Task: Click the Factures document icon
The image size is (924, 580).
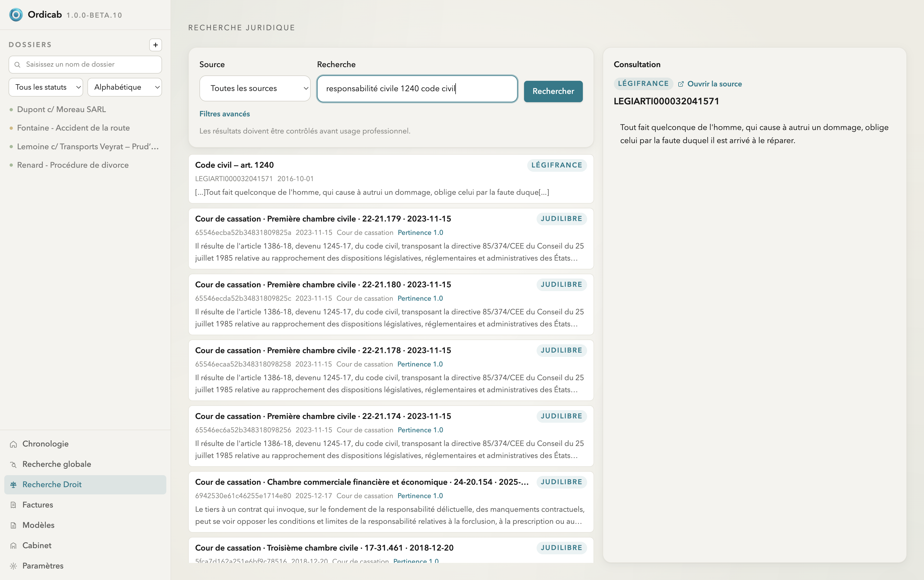Action: click(13, 505)
